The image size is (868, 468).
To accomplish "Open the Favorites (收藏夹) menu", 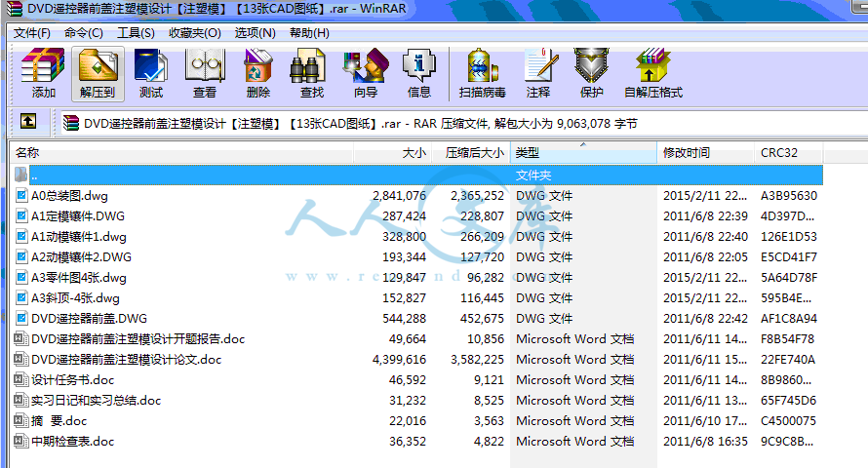I will pos(195,33).
